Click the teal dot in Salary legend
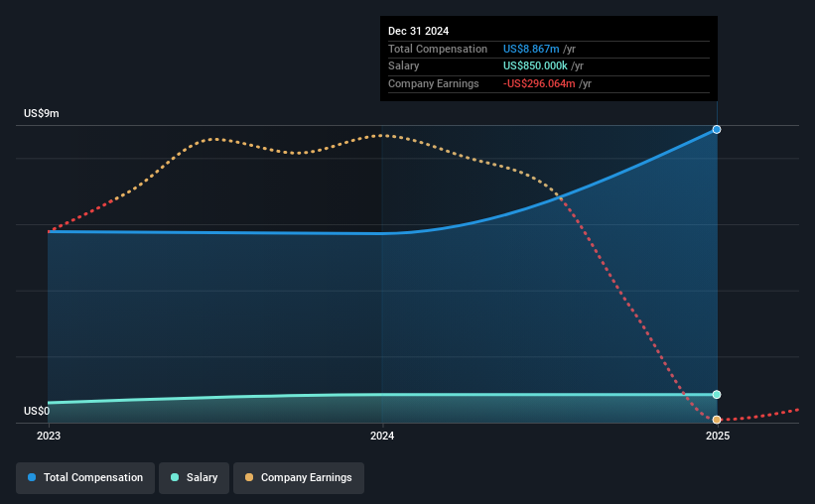The width and height of the screenshot is (815, 504). (175, 477)
